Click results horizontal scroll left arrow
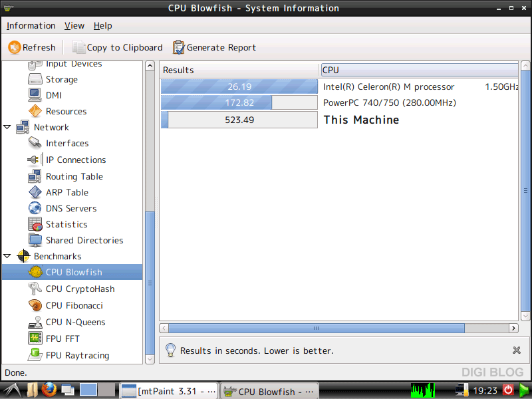The width and height of the screenshot is (532, 399). pyautogui.click(x=164, y=328)
